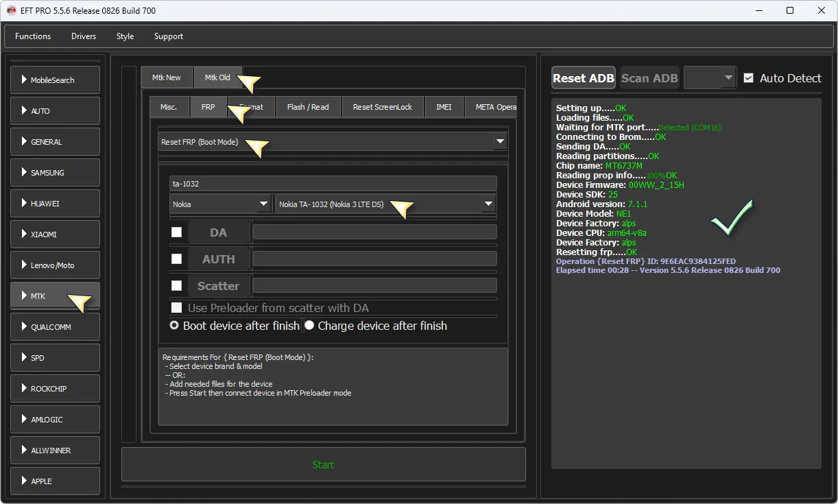Screen dimensions: 838x504
Task: Enable the DA file checkbox
Action: click(x=176, y=232)
